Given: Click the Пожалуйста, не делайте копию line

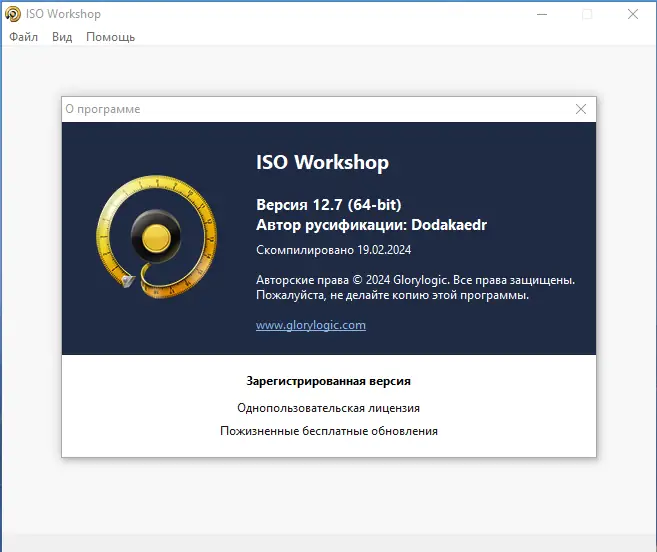Looking at the screenshot, I should pos(393,295).
